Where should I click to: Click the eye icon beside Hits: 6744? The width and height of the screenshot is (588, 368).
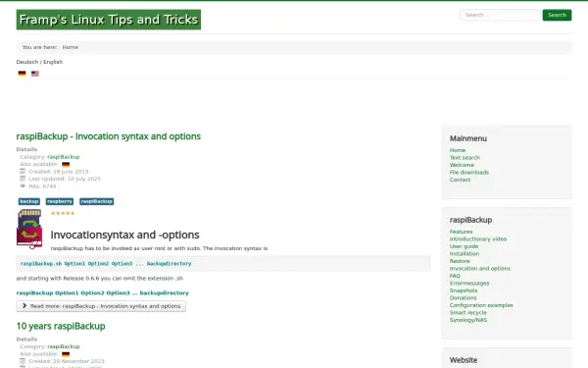point(23,185)
